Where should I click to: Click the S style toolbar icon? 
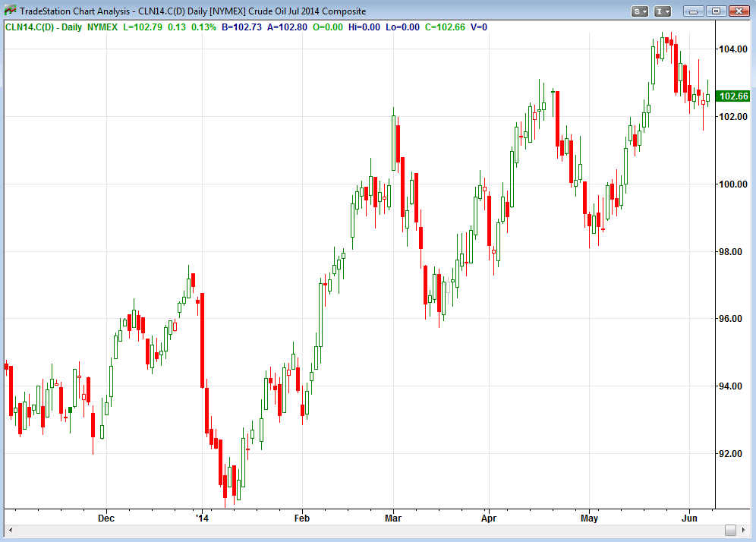tap(637, 11)
